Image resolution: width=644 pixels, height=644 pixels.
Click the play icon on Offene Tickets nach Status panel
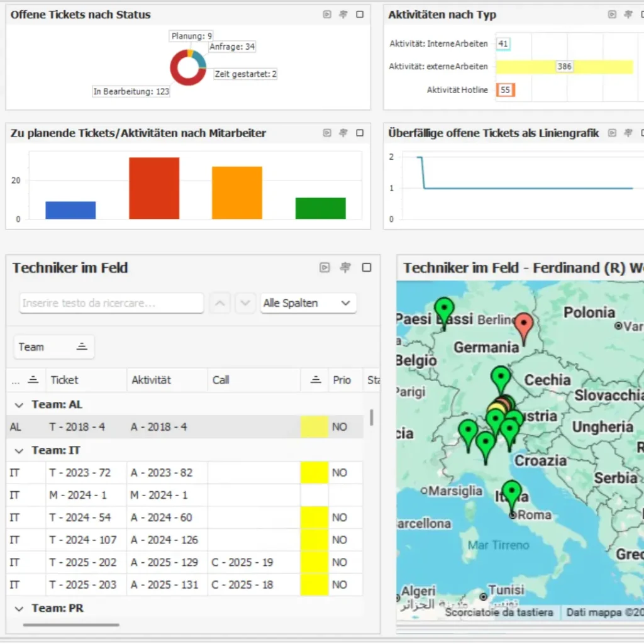coord(327,14)
